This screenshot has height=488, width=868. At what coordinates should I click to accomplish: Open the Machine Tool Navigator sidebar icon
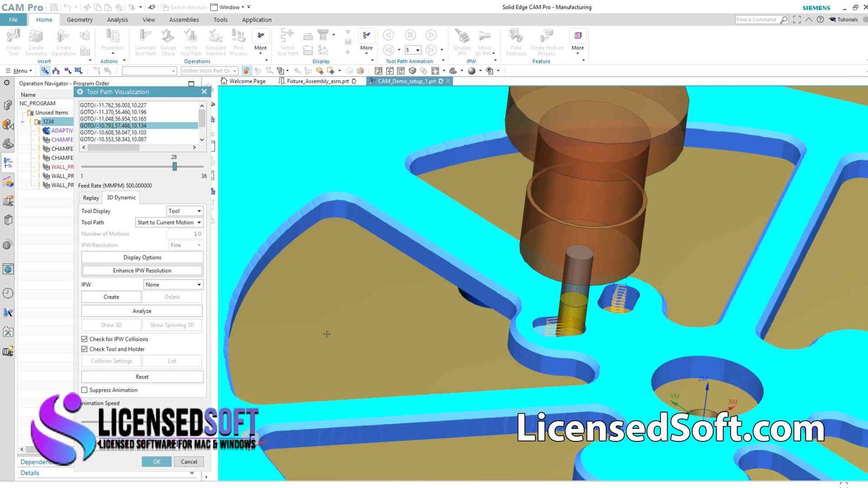click(x=8, y=182)
